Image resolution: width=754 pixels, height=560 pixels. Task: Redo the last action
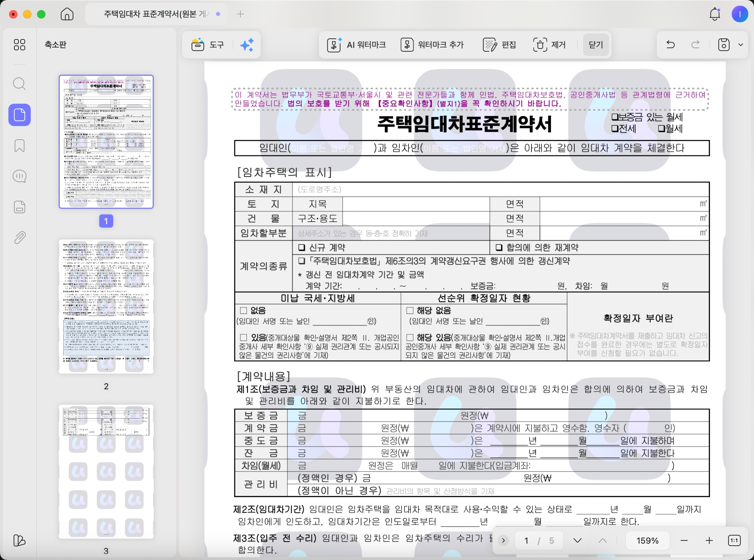(696, 45)
